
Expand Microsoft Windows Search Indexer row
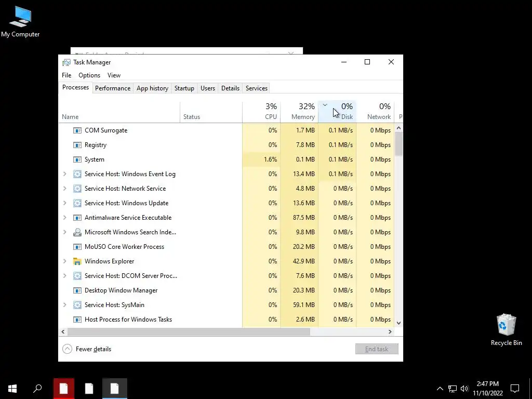[x=65, y=232]
